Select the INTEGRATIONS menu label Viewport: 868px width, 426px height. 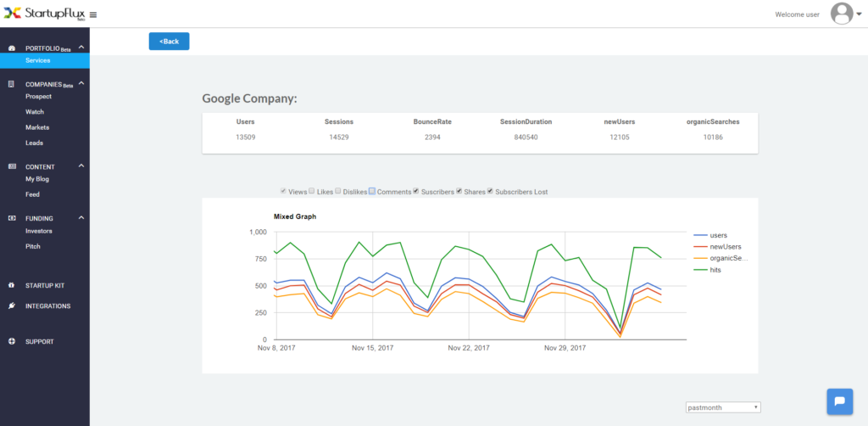(47, 306)
